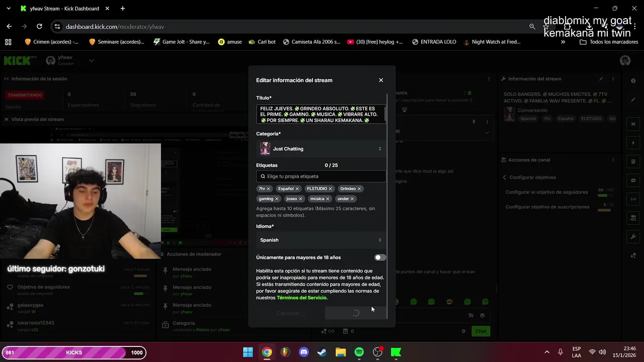Open Todos los marcadores folder
This screenshot has height=362, width=644.
(609, 42)
